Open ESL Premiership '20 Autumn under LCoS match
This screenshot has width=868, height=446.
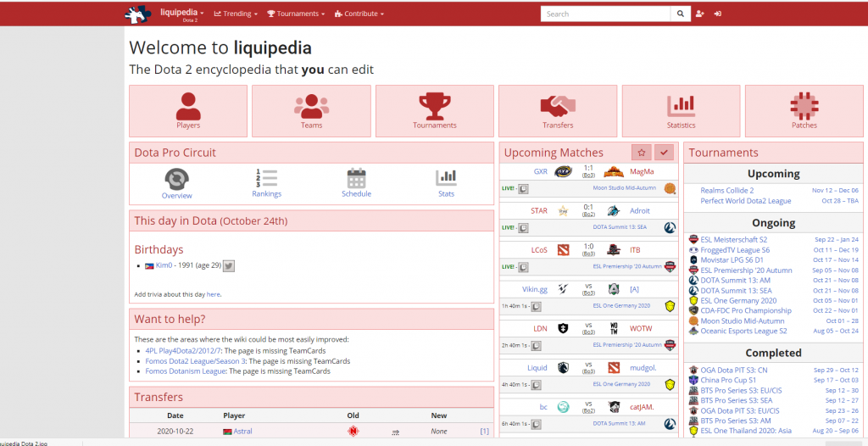626,266
